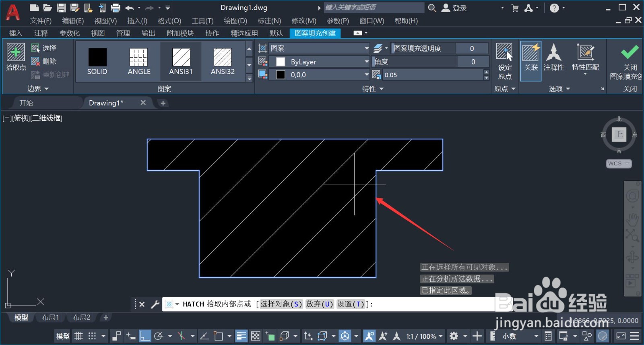Open the hatch type (图案) dropdown
Image resolution: width=644 pixels, height=345 pixels.
pyautogui.click(x=319, y=48)
